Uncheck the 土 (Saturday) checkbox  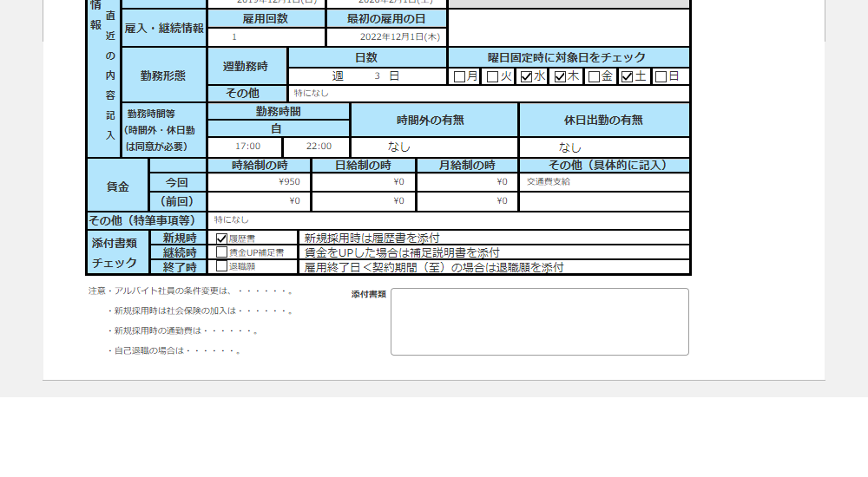click(x=627, y=76)
